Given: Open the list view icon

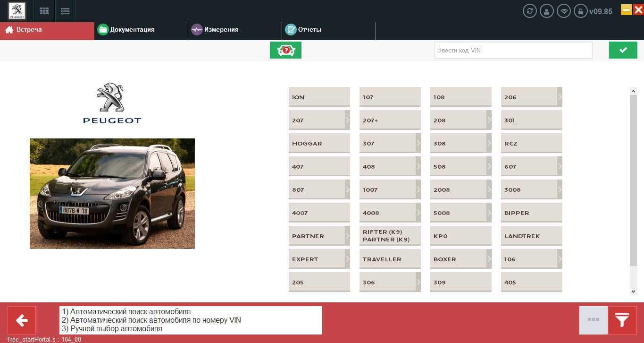Looking at the screenshot, I should [x=65, y=11].
